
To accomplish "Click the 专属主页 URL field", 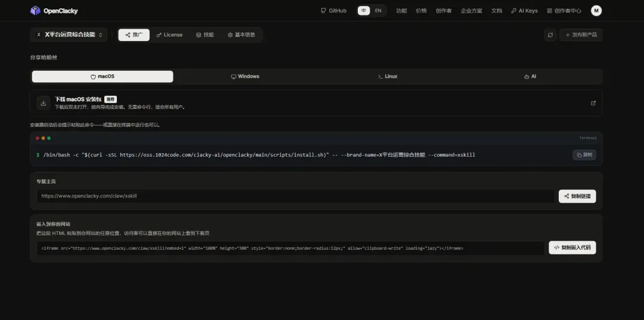I will click(x=295, y=196).
